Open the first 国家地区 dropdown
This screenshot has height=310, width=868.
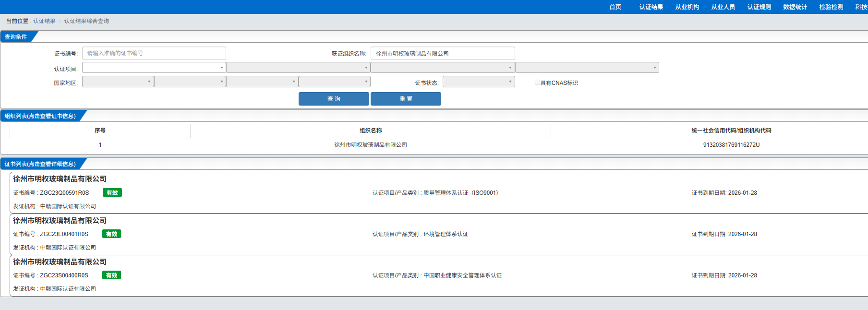pyautogui.click(x=118, y=82)
